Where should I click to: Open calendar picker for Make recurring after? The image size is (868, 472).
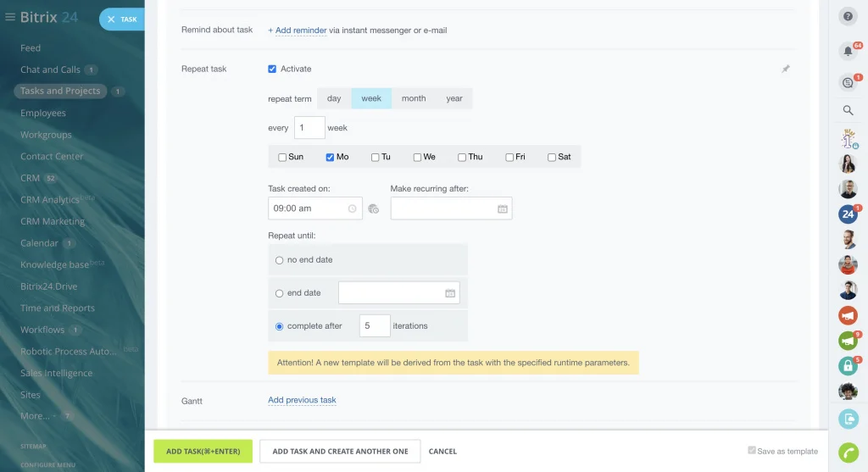click(502, 208)
